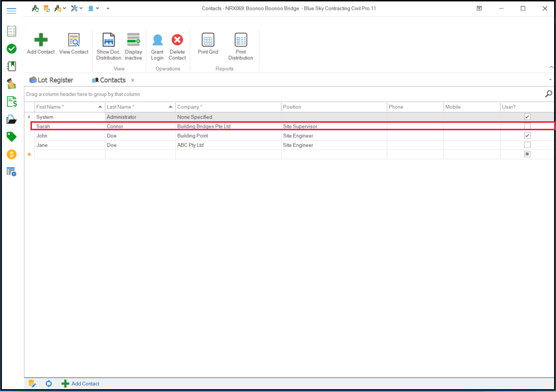Viewport: 556px width, 392px height.
Task: Click Add Contact link in bottom bar
Action: (x=85, y=384)
